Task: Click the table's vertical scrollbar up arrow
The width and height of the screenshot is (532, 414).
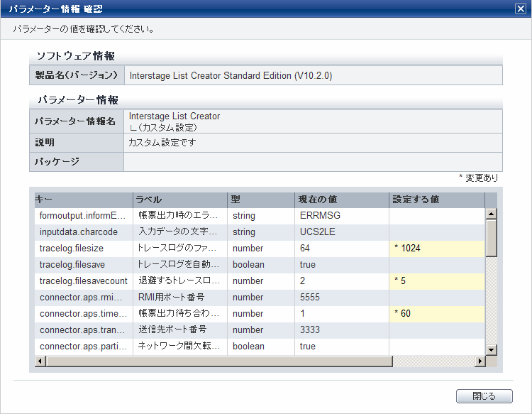Action: 491,214
